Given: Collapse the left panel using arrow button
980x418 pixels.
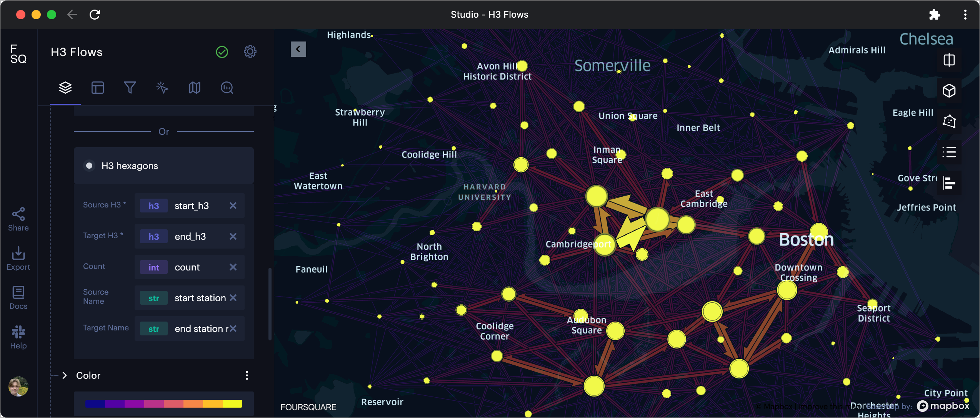Looking at the screenshot, I should click(298, 49).
